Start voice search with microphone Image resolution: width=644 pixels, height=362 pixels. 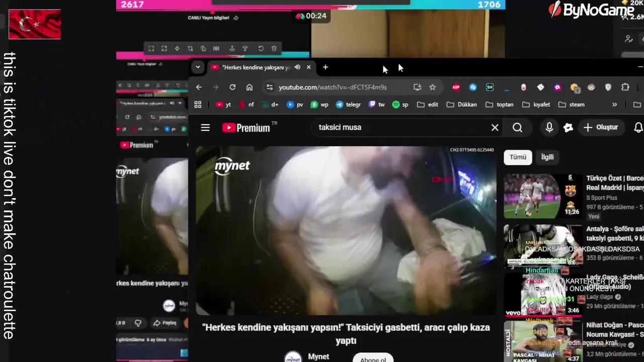pyautogui.click(x=549, y=128)
